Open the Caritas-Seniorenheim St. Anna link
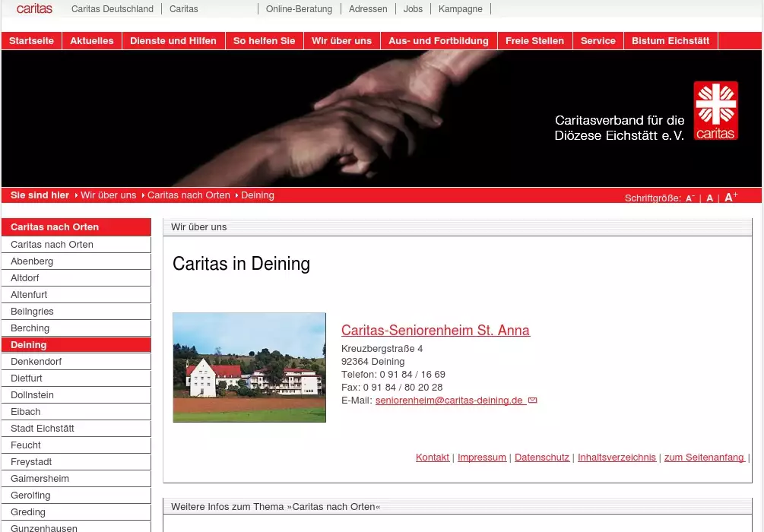 (x=435, y=331)
